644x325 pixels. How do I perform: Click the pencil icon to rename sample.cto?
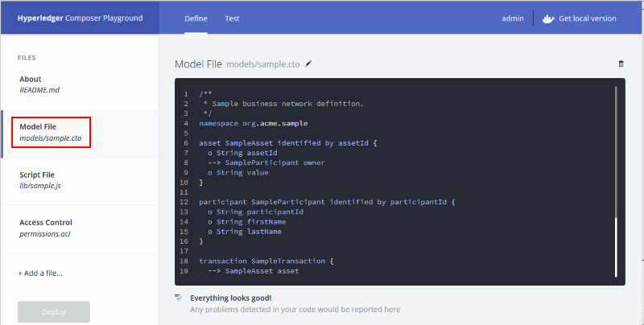pos(308,64)
